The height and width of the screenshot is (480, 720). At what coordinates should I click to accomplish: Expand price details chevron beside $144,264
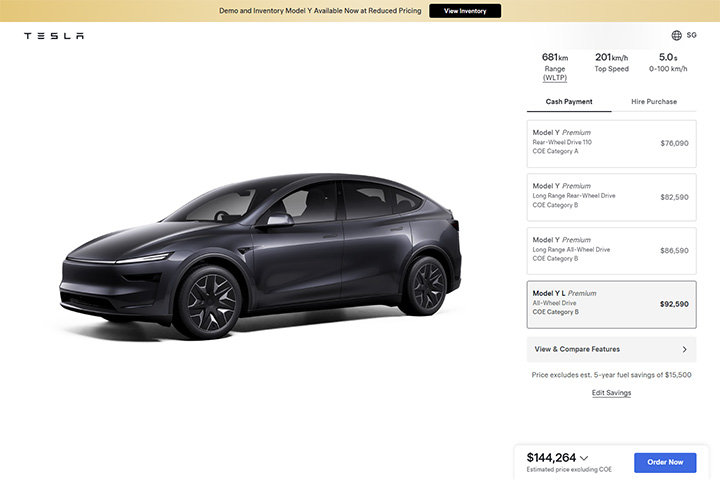[x=584, y=458]
